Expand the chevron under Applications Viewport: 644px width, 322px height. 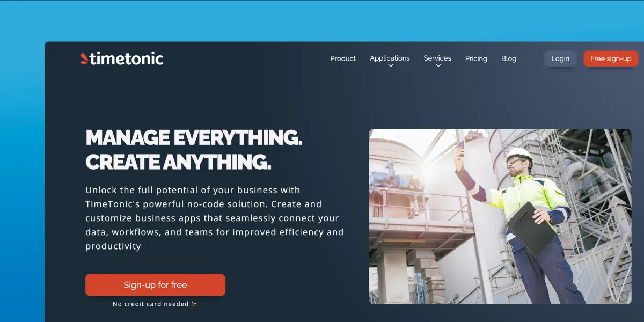391,66
